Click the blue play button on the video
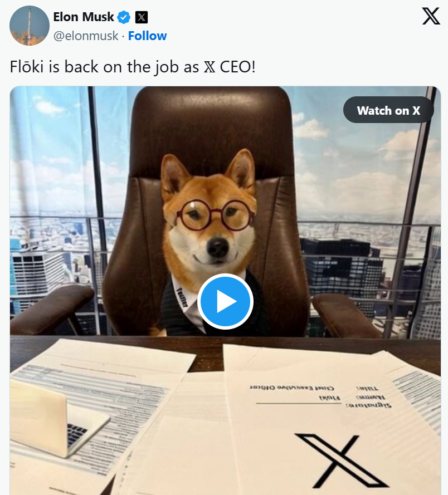Screen dimensions: 448x495 225,302
